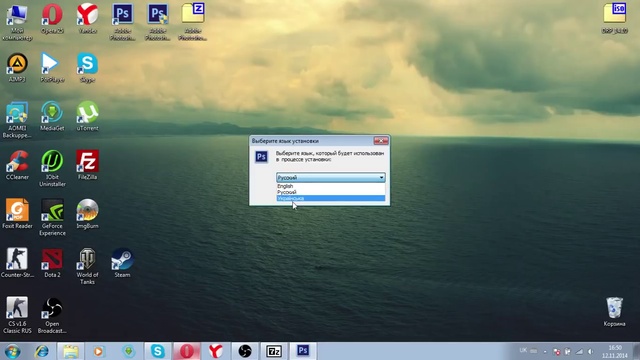Change the UK input language indicator
Viewport: 640px width, 360px height.
pos(523,350)
